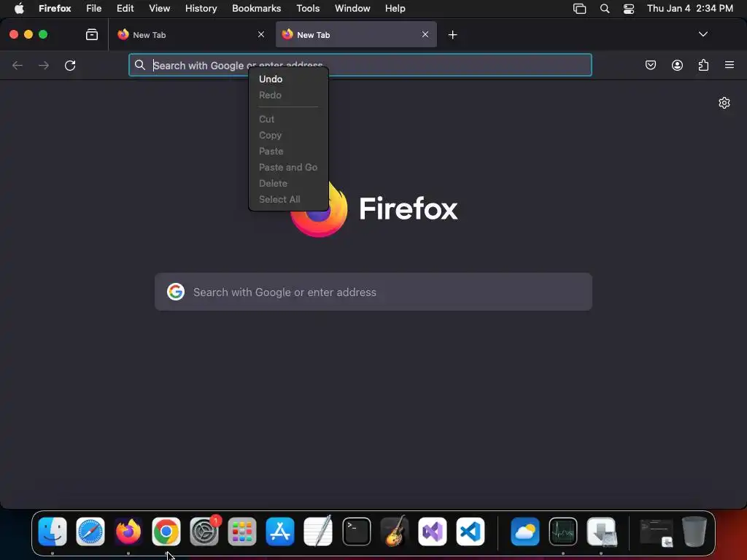Click the Firefox View icon in tab bar
Image resolution: width=747 pixels, height=560 pixels.
click(91, 35)
